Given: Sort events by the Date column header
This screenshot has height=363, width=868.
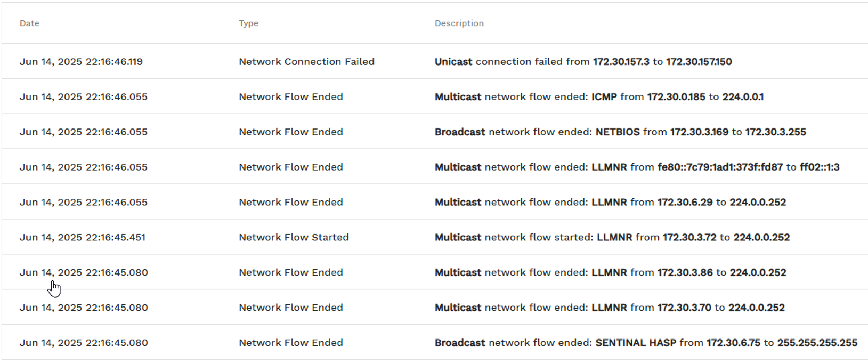Looking at the screenshot, I should tap(29, 23).
